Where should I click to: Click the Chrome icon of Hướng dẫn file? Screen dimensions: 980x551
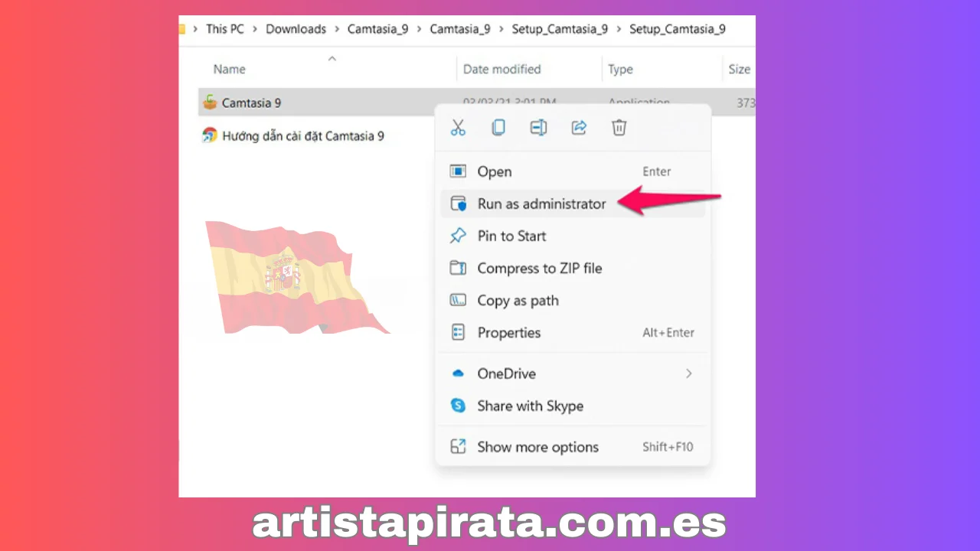(x=210, y=135)
